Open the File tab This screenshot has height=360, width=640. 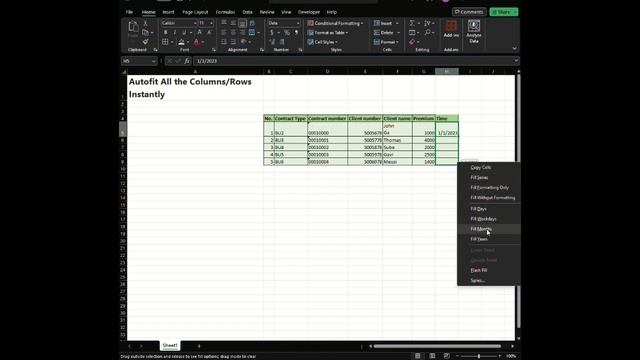(x=129, y=12)
